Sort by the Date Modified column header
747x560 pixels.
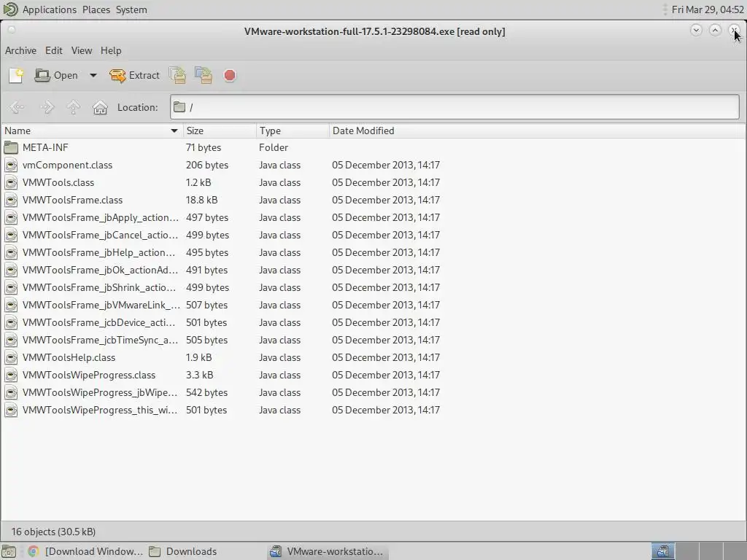tap(537, 131)
